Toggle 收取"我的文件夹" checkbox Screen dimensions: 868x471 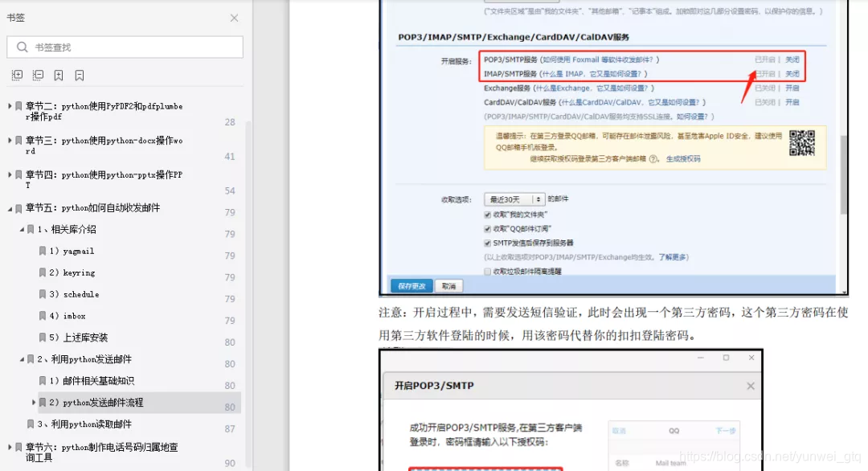coord(488,215)
